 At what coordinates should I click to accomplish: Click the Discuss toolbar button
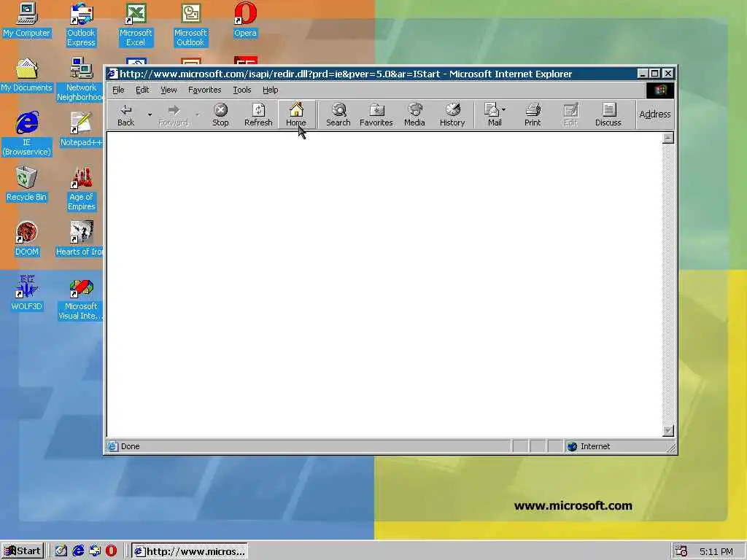(608, 114)
